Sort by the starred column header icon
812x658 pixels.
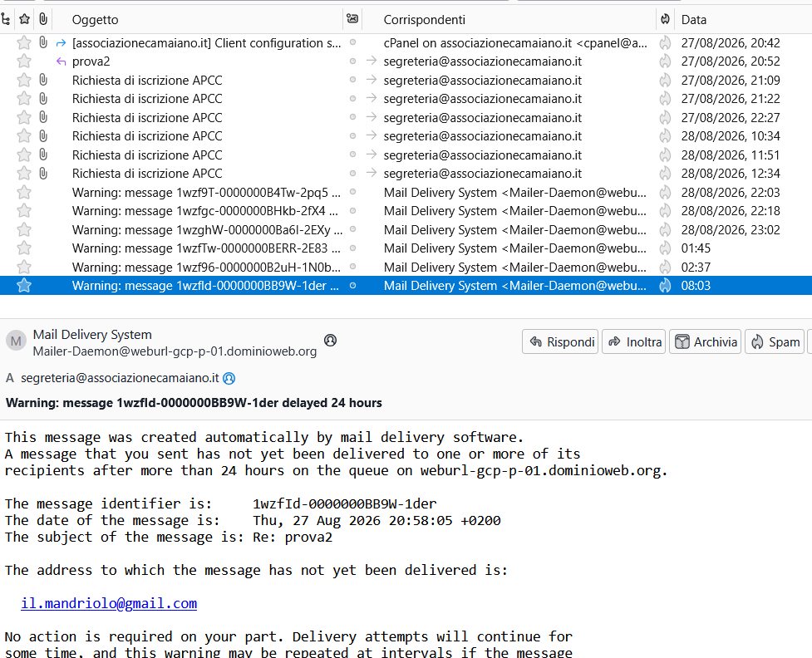point(24,20)
